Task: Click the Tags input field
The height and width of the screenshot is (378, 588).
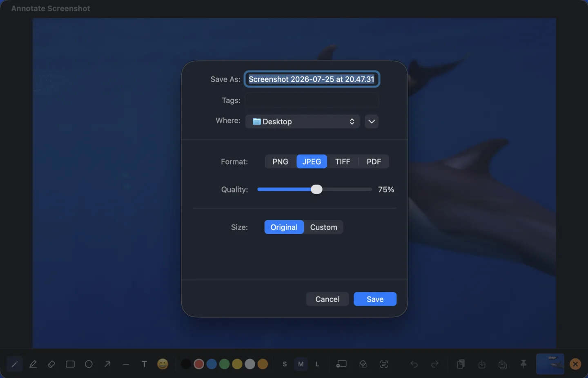Action: pos(312,100)
